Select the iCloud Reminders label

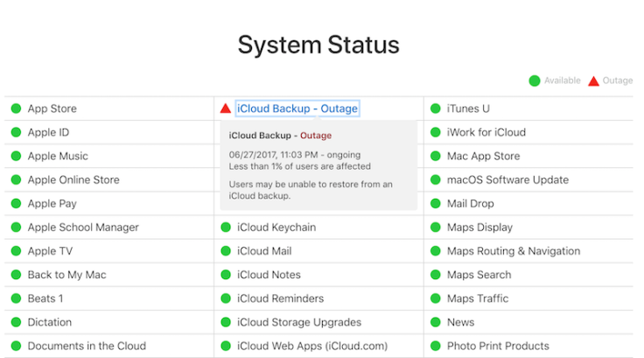(x=281, y=298)
